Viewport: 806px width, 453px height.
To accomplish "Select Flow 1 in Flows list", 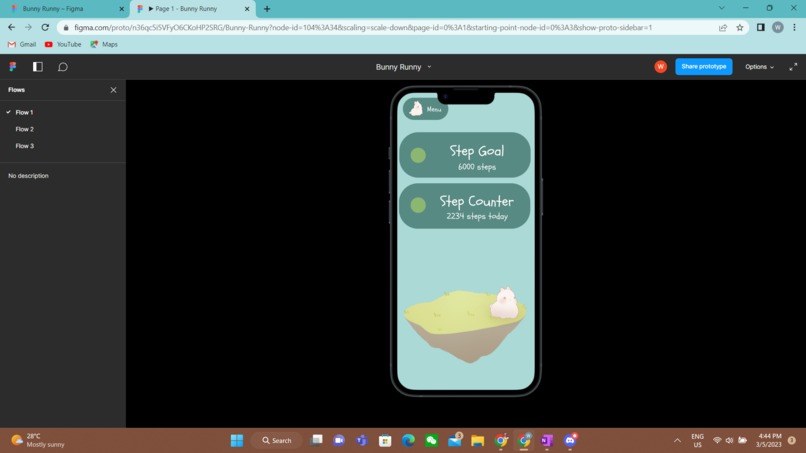I will point(24,112).
